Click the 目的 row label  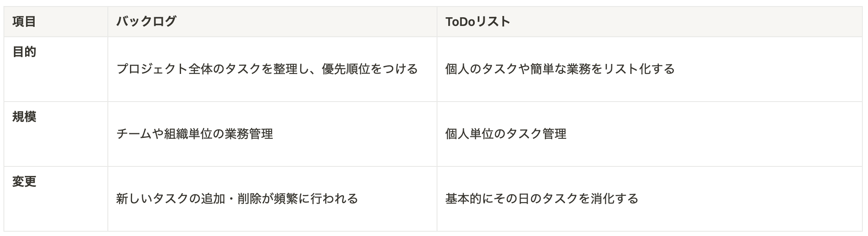tap(24, 52)
